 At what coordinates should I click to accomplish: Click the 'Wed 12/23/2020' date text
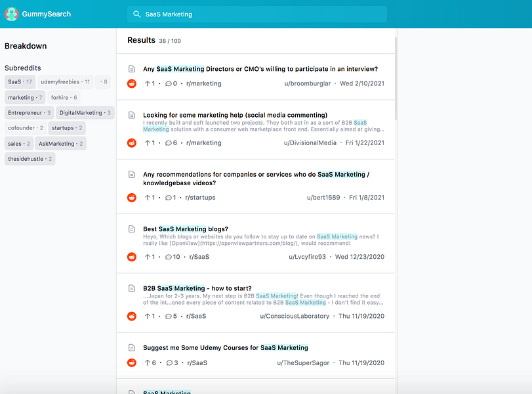pos(359,257)
